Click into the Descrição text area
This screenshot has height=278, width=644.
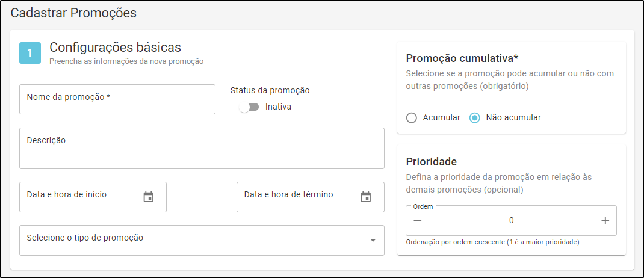pos(202,148)
